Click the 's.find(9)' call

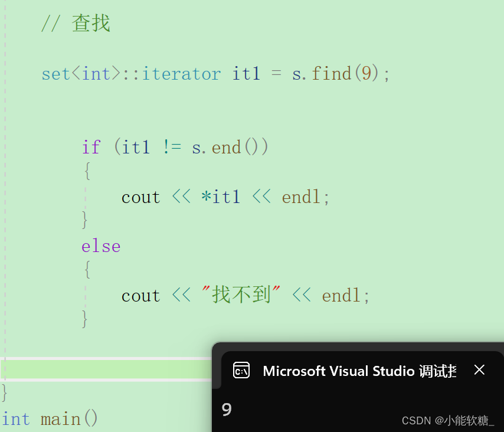336,73
